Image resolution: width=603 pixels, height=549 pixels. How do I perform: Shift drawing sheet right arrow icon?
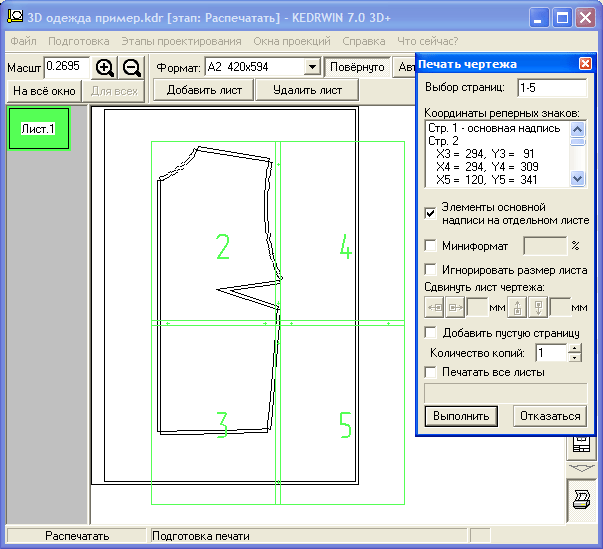tap(455, 307)
